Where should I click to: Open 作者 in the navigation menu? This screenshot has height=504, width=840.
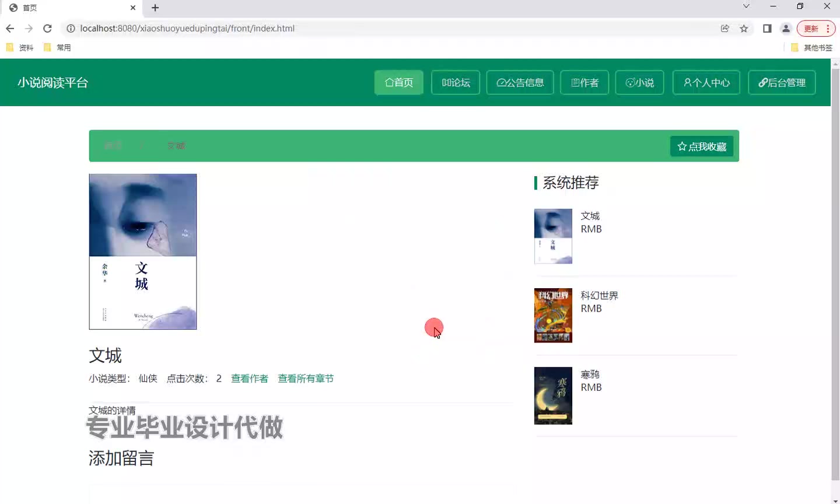[x=584, y=83]
